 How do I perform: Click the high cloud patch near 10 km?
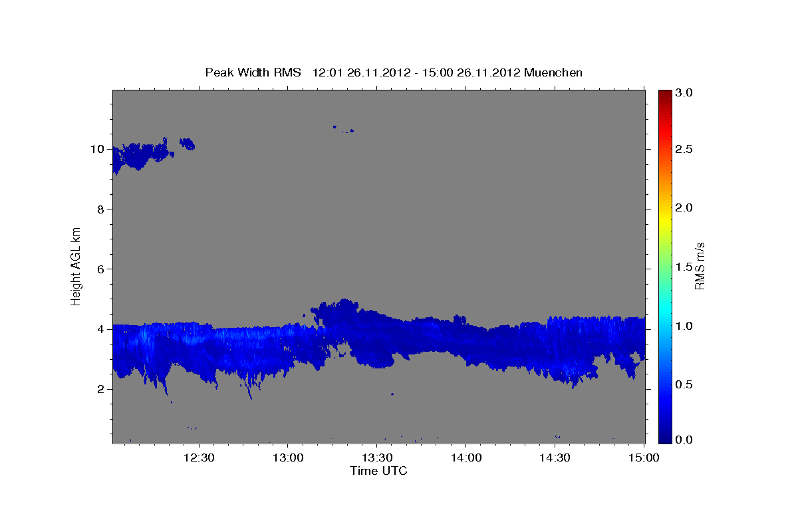(x=140, y=156)
